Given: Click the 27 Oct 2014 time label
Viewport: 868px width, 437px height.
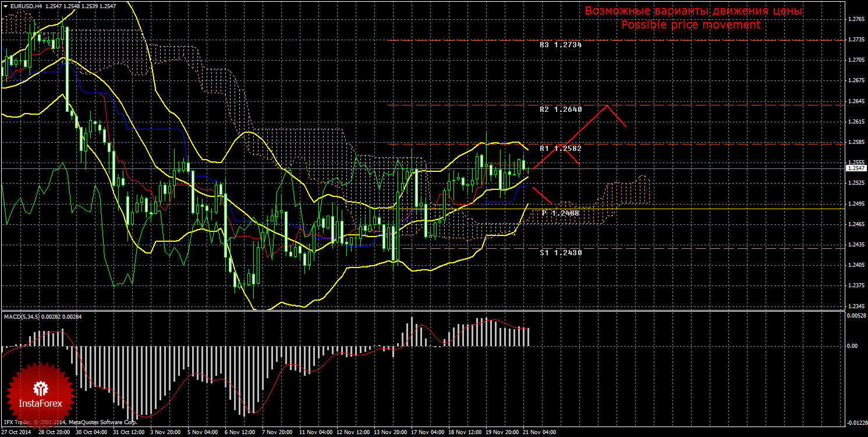Looking at the screenshot, I should 16,433.
